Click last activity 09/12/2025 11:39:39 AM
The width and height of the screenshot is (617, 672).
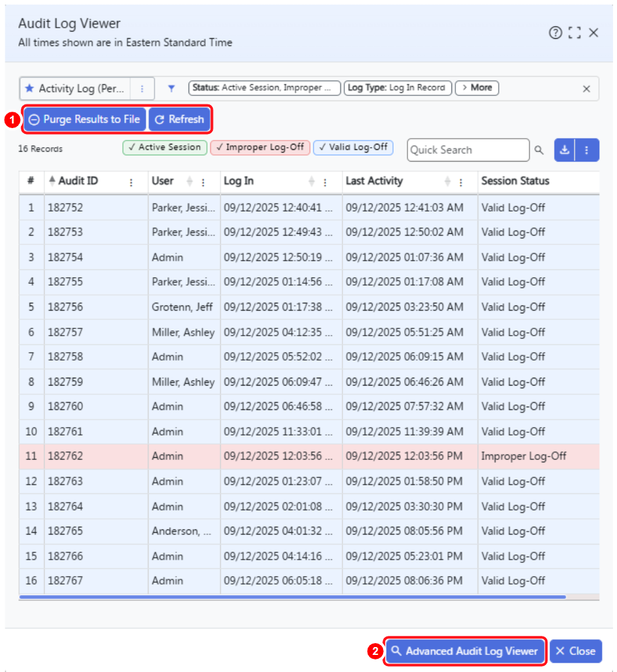click(x=404, y=432)
